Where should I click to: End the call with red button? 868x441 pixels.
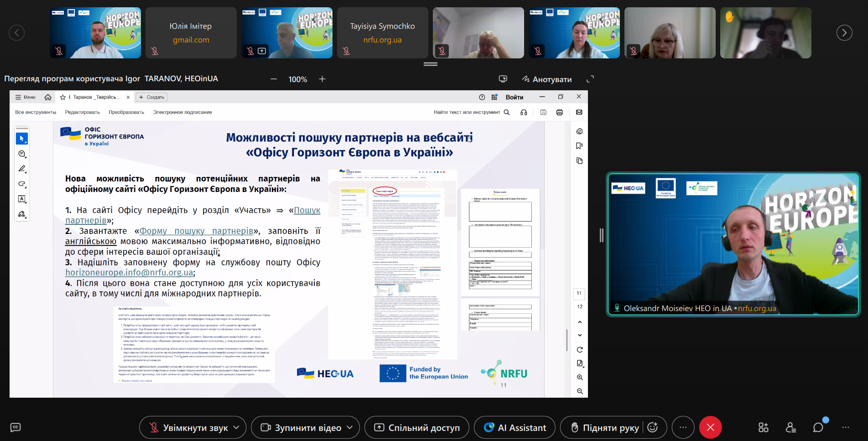click(711, 427)
